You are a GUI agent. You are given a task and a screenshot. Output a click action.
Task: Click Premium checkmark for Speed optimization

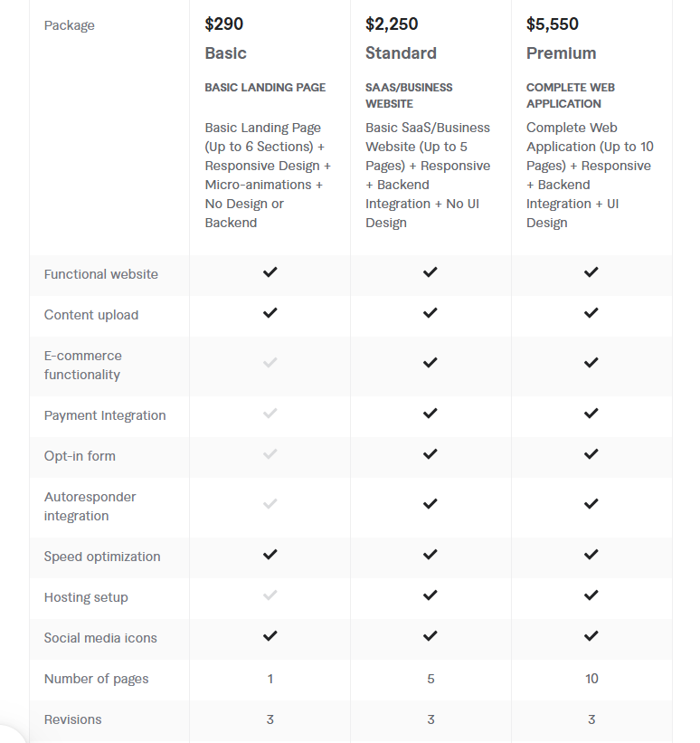click(x=591, y=555)
